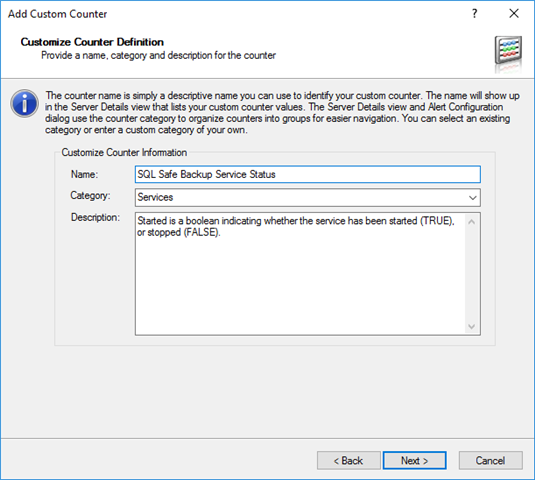Click inside the Description text area
The height and width of the screenshot is (480, 535).
[x=300, y=274]
